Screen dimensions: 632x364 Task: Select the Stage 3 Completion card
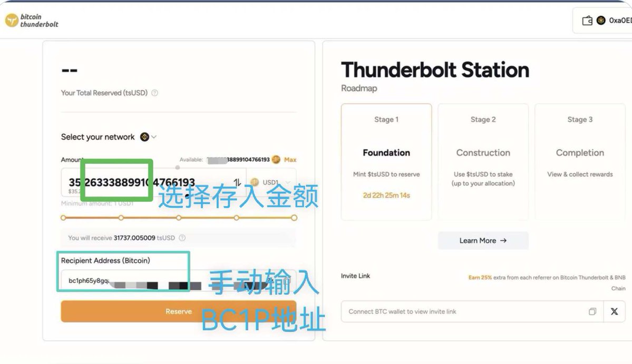click(580, 162)
